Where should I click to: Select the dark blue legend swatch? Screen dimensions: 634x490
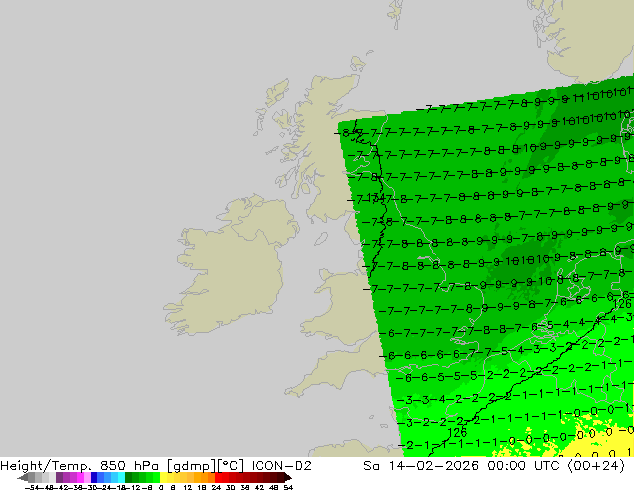(94, 477)
